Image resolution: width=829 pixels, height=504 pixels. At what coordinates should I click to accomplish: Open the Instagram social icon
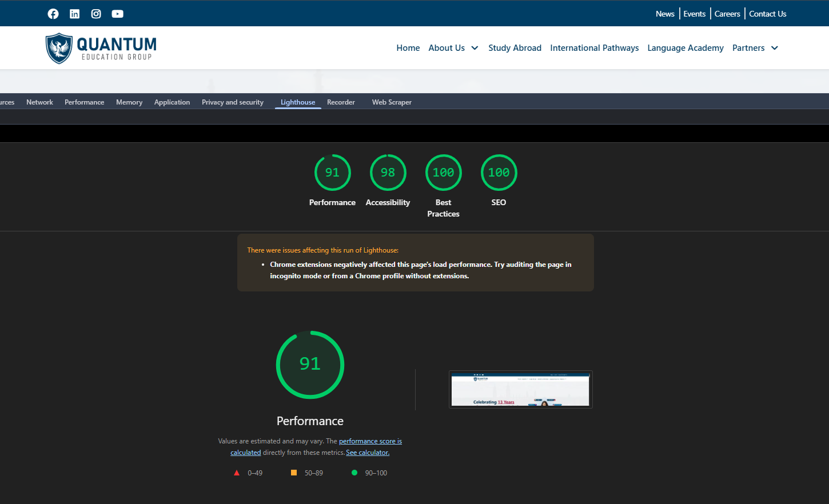[96, 14]
